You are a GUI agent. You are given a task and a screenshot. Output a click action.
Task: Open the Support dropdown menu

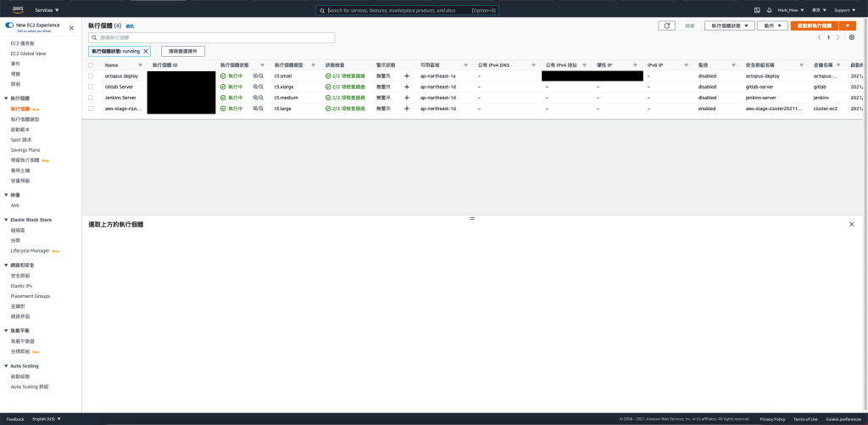click(x=845, y=10)
